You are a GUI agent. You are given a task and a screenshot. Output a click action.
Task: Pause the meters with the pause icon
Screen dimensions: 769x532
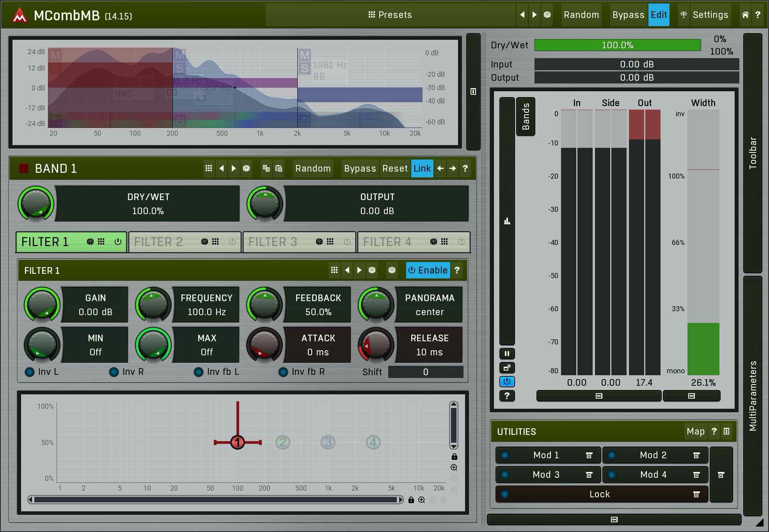click(507, 354)
